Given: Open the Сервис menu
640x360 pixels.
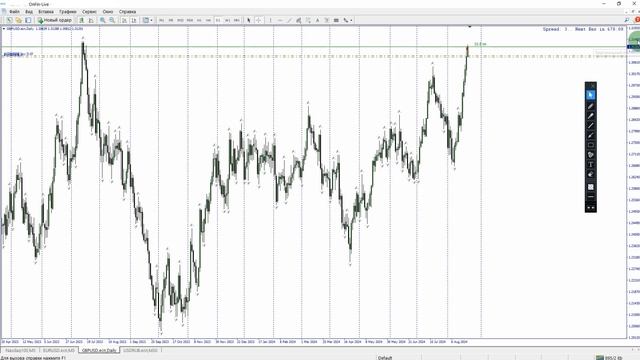Looking at the screenshot, I should click(x=89, y=12).
